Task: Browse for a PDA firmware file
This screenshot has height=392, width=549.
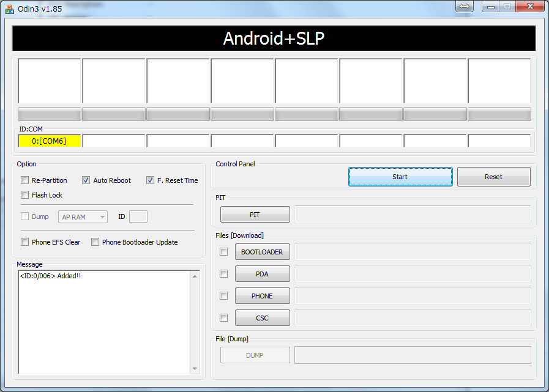Action: pos(262,273)
